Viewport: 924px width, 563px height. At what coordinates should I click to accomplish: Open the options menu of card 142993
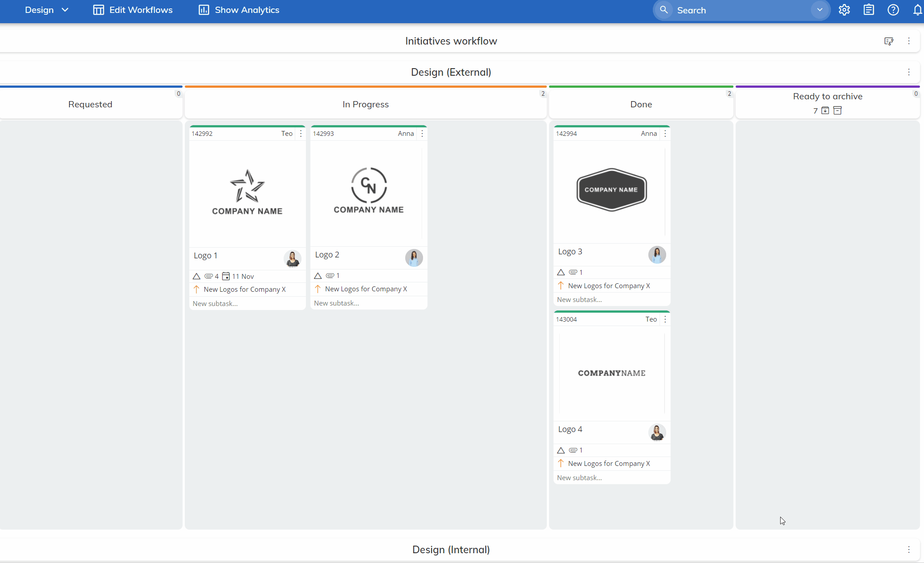pos(422,133)
